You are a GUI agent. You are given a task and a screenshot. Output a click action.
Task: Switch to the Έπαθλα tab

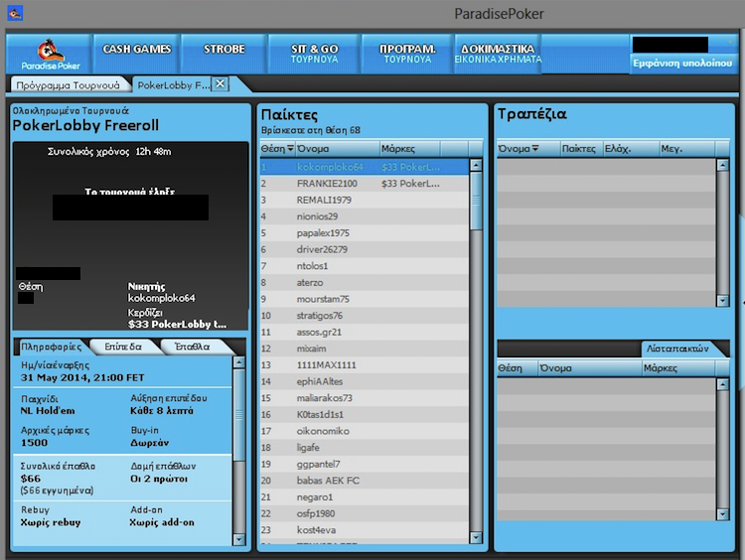(193, 347)
